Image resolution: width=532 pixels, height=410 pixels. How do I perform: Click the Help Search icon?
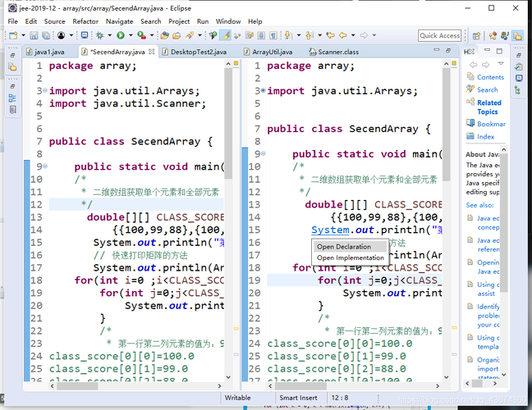tap(470, 89)
